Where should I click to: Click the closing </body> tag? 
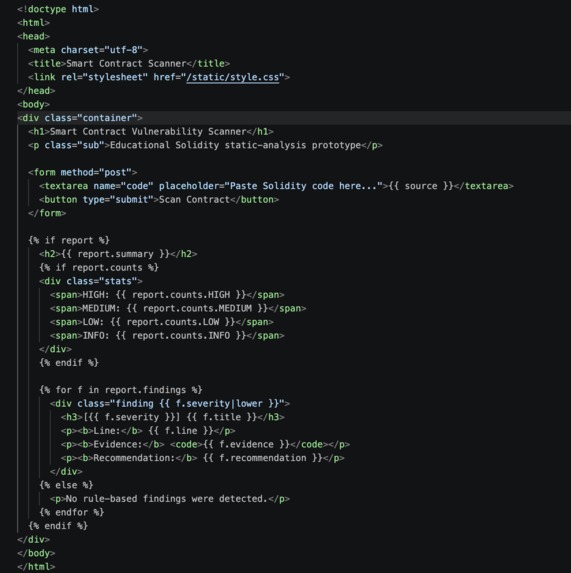(x=36, y=553)
